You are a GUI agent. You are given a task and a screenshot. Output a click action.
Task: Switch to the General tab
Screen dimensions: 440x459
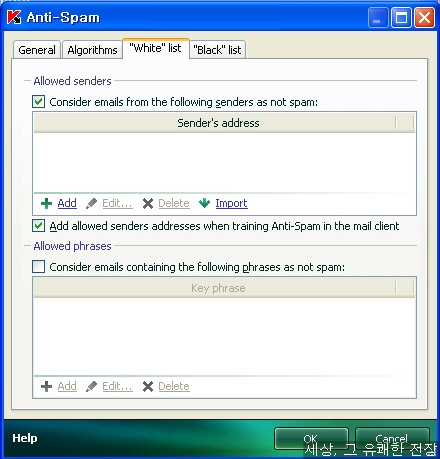coord(37,50)
